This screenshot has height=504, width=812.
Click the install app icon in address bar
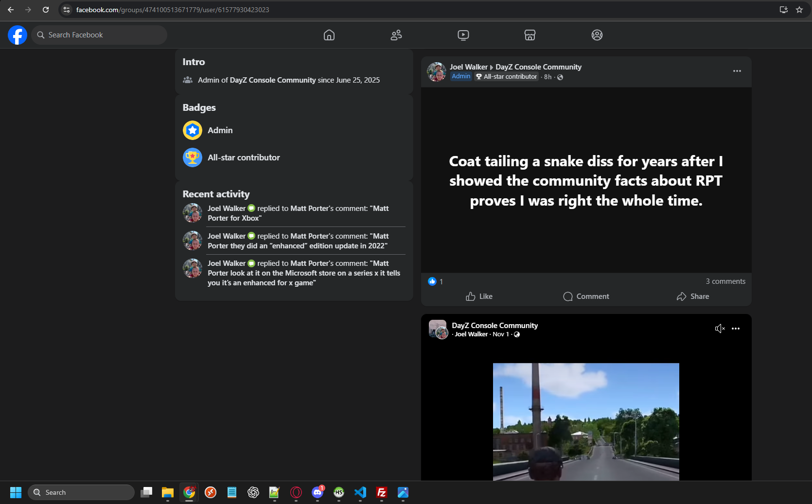[784, 10]
